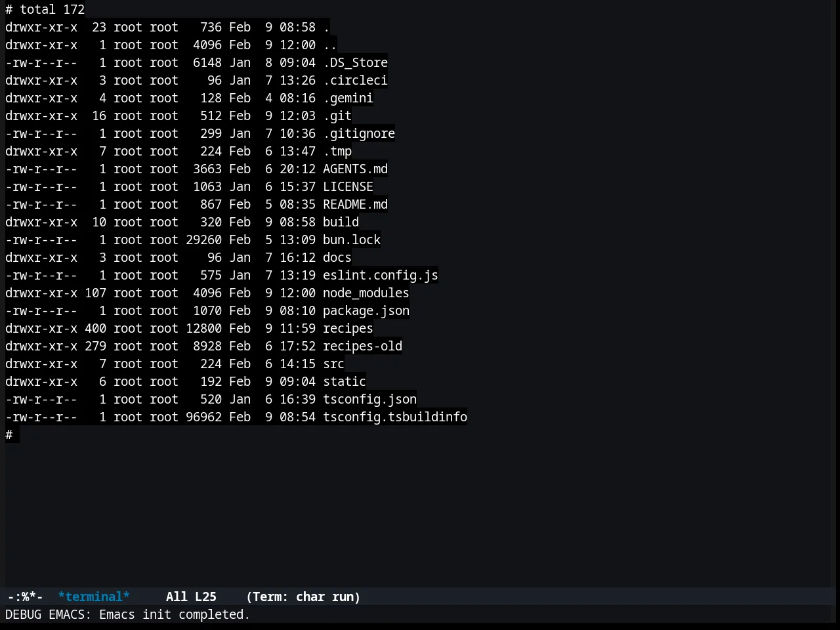
Task: Click the .DS_Store filename in listing
Action: point(355,62)
